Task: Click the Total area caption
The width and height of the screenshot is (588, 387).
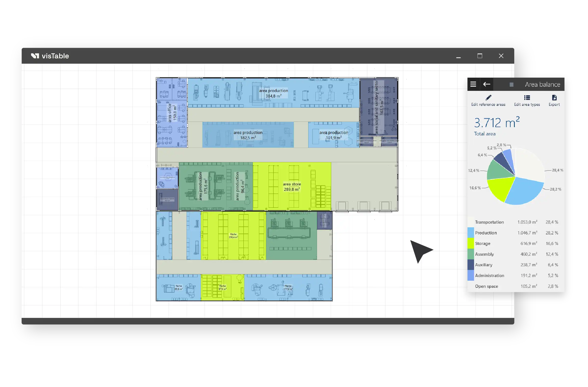Action: tap(484, 133)
